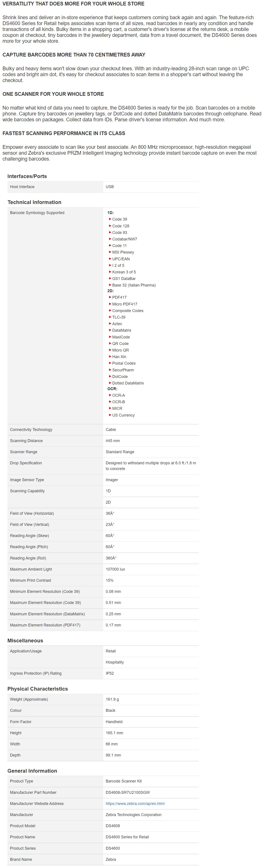Image resolution: width=265 pixels, height=868 pixels.
Task: Click the red arrow bullet next to MaxiCode
Action: tap(110, 337)
